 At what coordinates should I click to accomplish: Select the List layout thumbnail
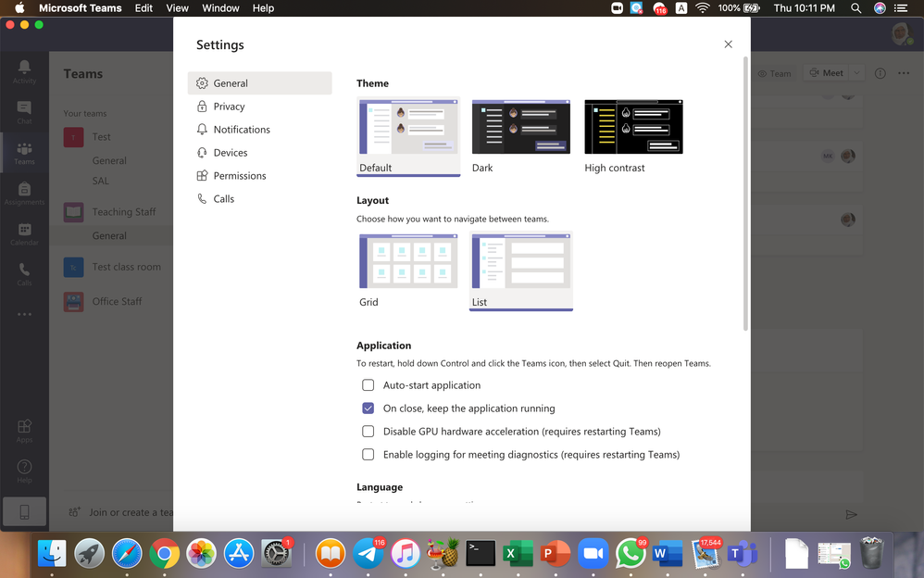coord(521,260)
